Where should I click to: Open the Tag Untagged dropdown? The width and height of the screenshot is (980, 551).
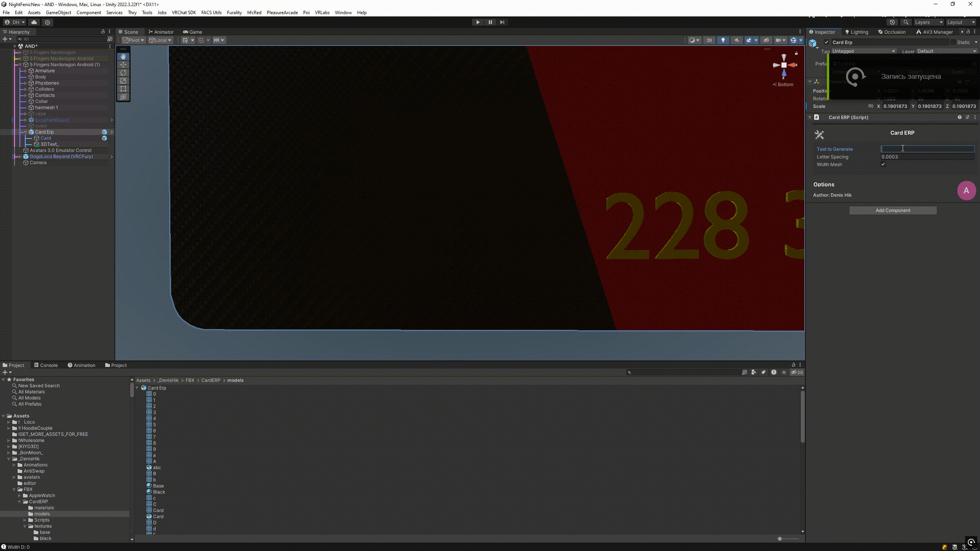point(863,51)
